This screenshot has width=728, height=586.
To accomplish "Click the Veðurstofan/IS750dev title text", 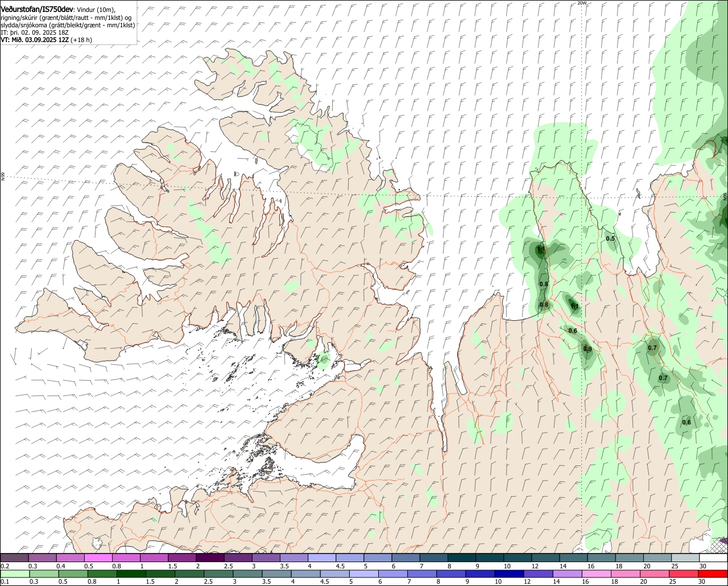I will pos(37,9).
